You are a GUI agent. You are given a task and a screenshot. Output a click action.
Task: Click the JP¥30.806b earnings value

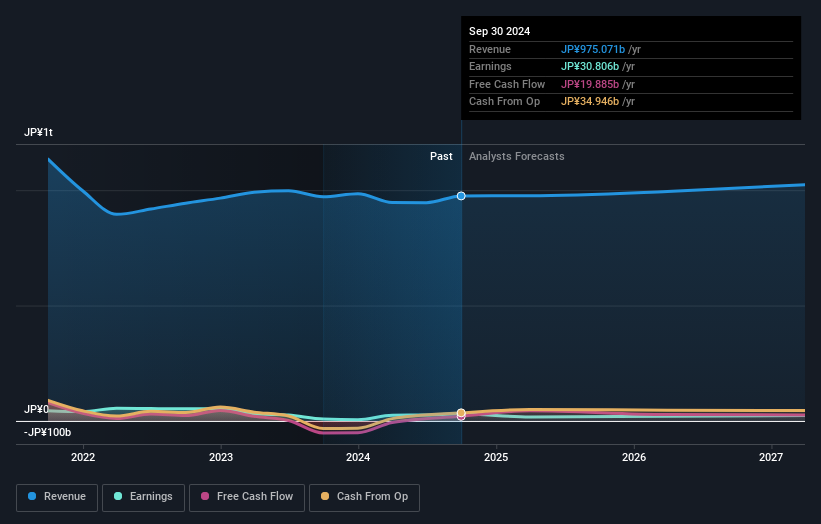[x=590, y=66]
